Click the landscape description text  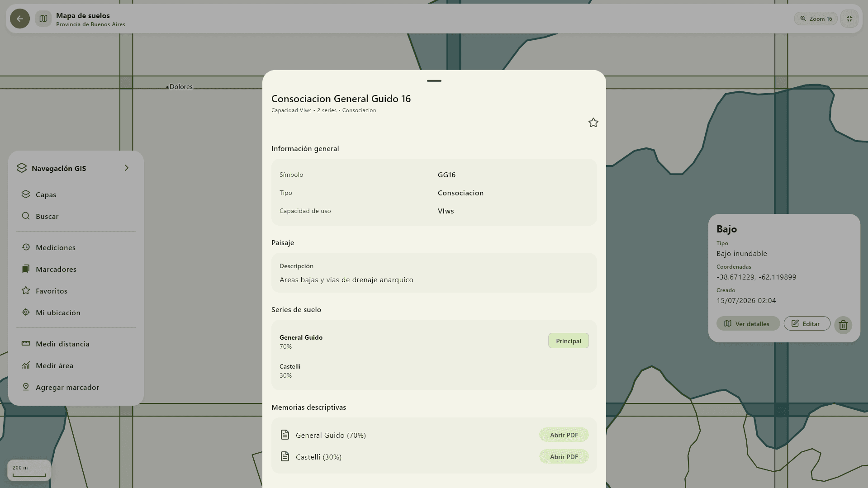(346, 280)
